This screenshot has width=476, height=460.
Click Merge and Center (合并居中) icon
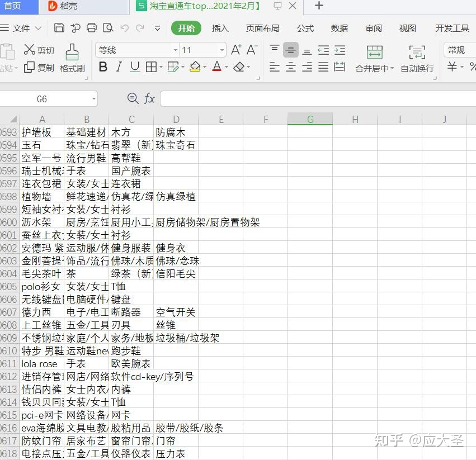pyautogui.click(x=375, y=52)
